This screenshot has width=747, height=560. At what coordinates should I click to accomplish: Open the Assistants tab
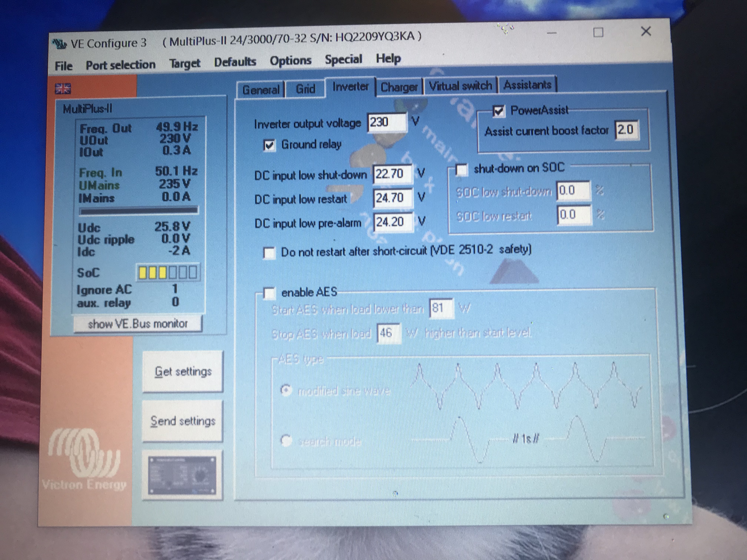tap(527, 85)
